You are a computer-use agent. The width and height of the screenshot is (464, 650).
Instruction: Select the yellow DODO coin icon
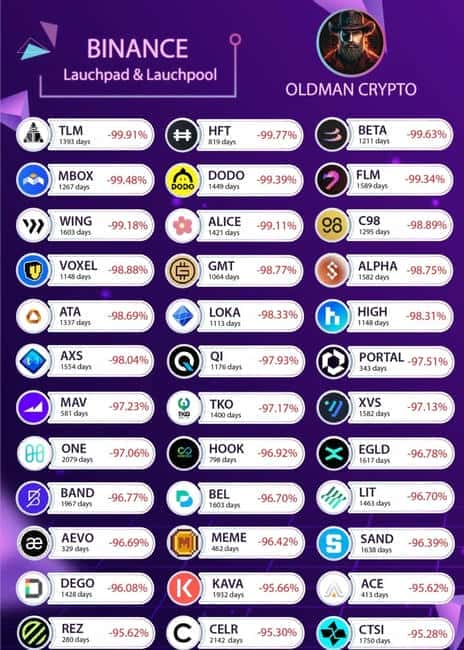(x=182, y=180)
